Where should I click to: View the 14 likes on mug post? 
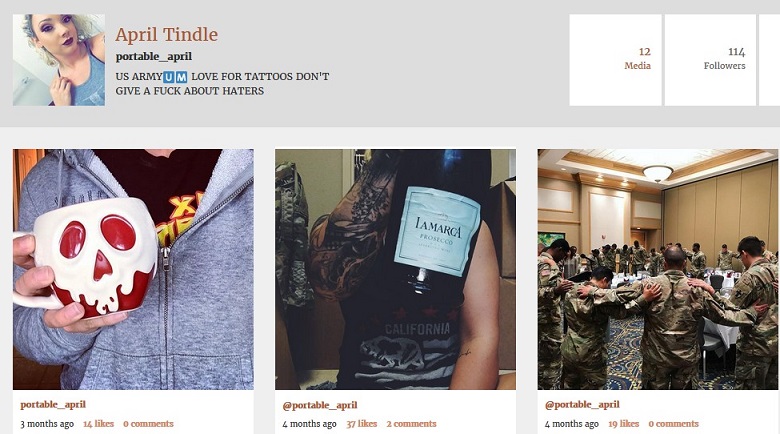pos(98,424)
